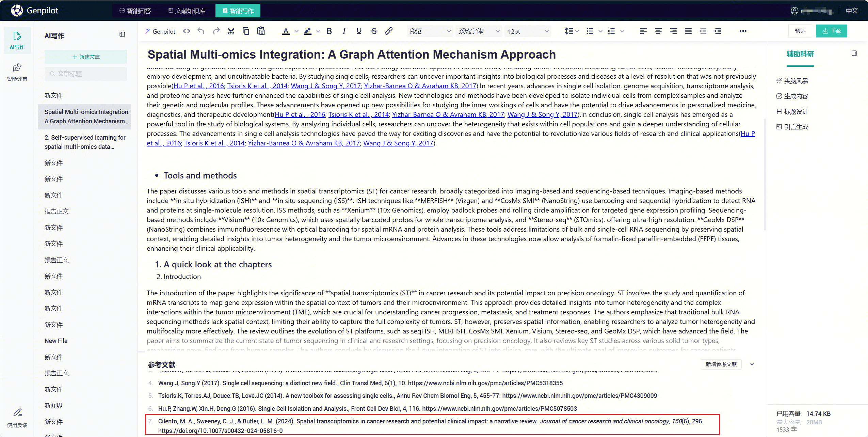Image resolution: width=868 pixels, height=437 pixels.
Task: Insert a hyperlink with the link icon
Action: click(389, 31)
